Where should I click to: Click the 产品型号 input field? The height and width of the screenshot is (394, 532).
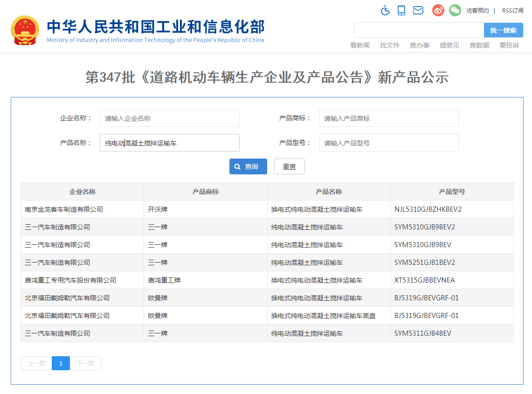[x=389, y=143]
